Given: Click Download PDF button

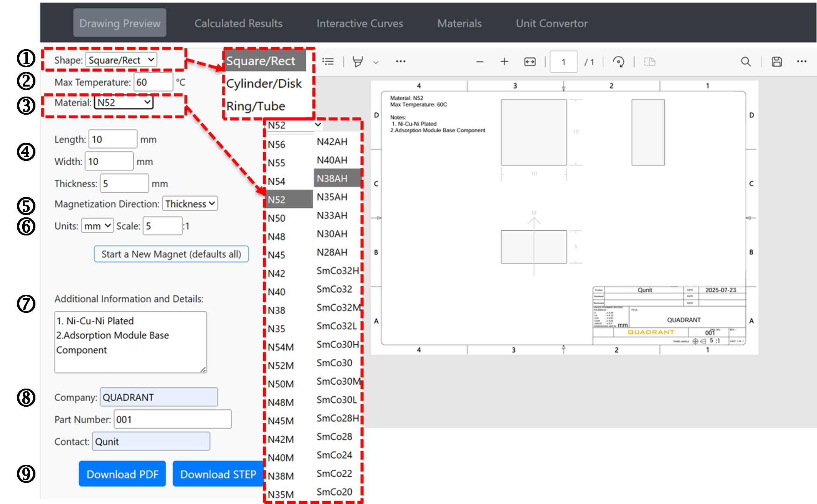Looking at the screenshot, I should click(x=122, y=474).
